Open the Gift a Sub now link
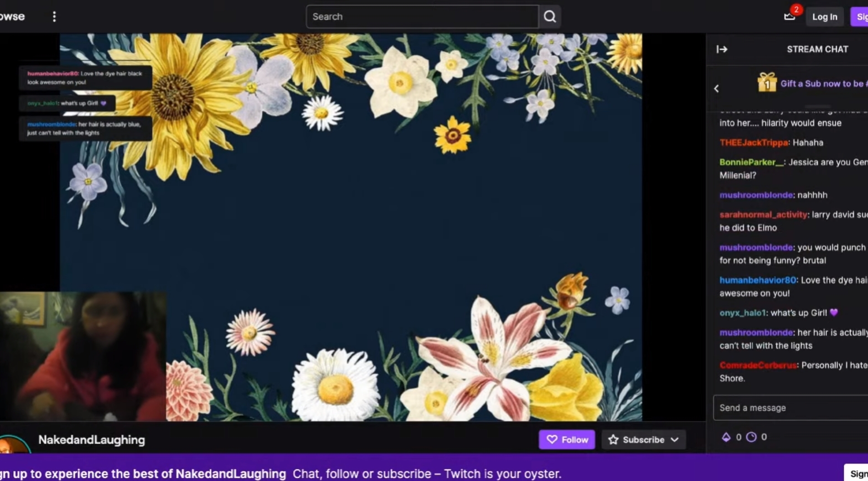868x481 pixels. pyautogui.click(x=823, y=83)
